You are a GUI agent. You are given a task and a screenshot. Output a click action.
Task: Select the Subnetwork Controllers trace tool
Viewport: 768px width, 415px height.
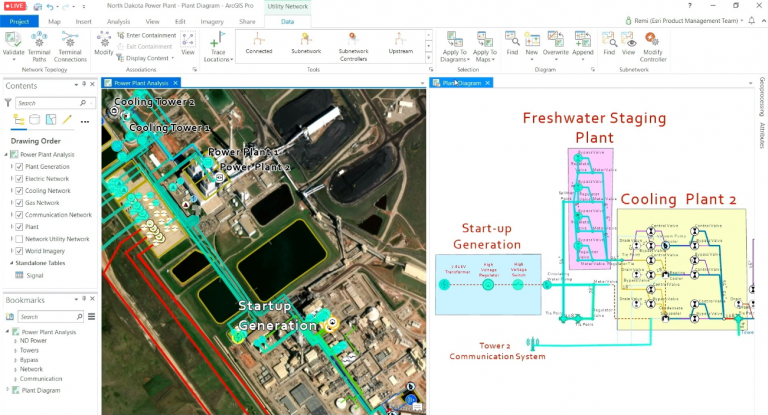point(353,43)
